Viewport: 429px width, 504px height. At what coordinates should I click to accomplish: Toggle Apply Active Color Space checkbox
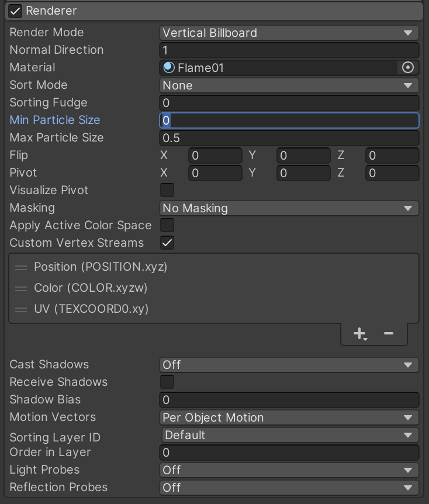(167, 225)
